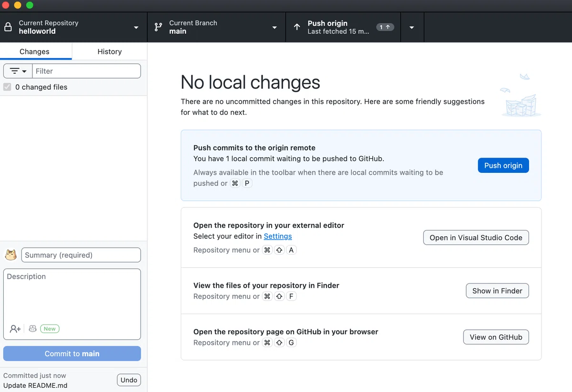
Task: Click the lock icon beside Current Repository
Action: coord(8,27)
